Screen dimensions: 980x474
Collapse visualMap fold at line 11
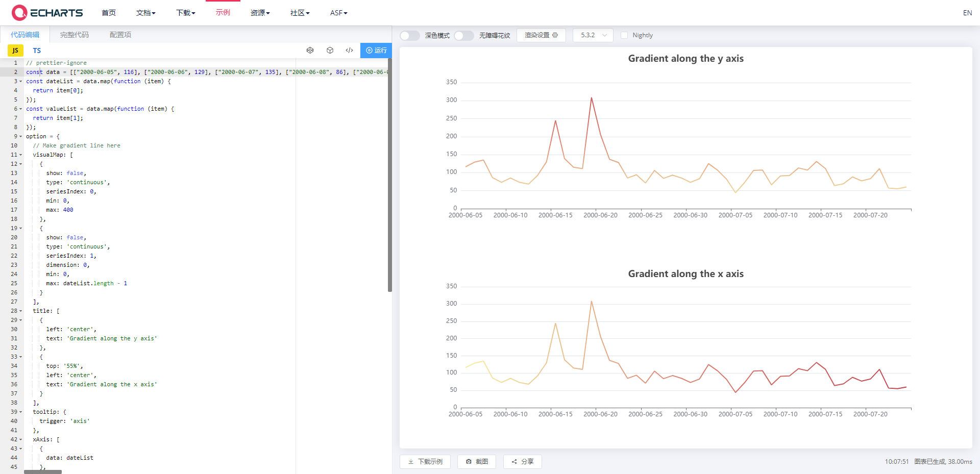pyautogui.click(x=20, y=155)
